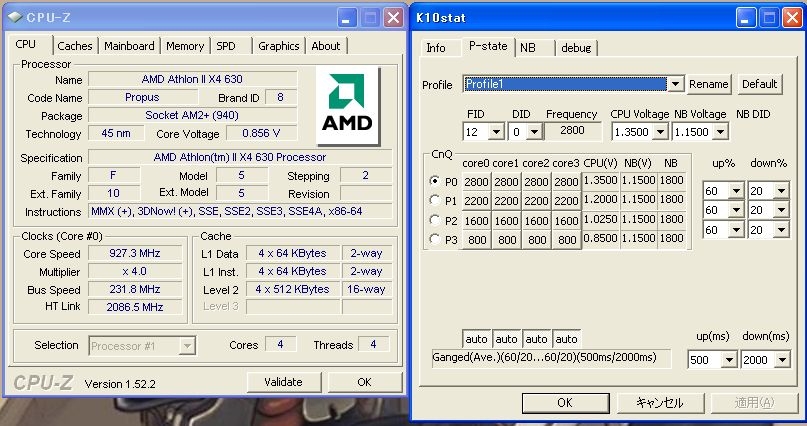807x426 pixels.
Task: Click the auto button under core0
Action: (476, 339)
